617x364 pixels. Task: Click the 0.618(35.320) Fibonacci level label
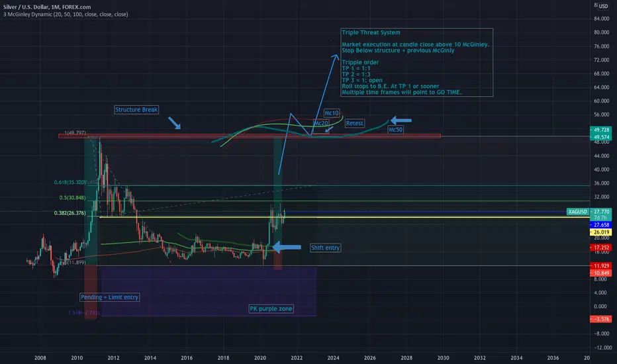click(70, 182)
